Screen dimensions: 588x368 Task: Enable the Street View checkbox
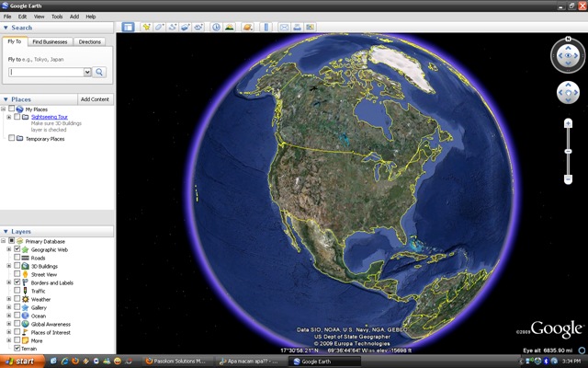tap(17, 274)
